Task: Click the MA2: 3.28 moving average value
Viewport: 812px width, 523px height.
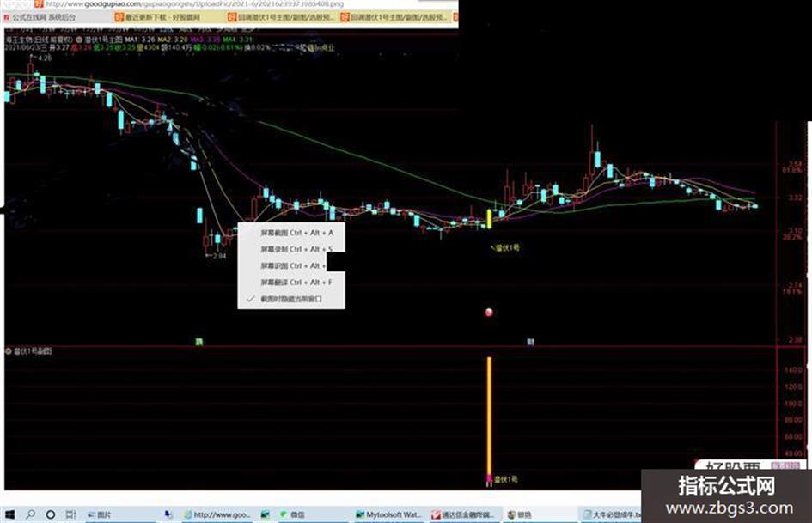Action: (173, 40)
